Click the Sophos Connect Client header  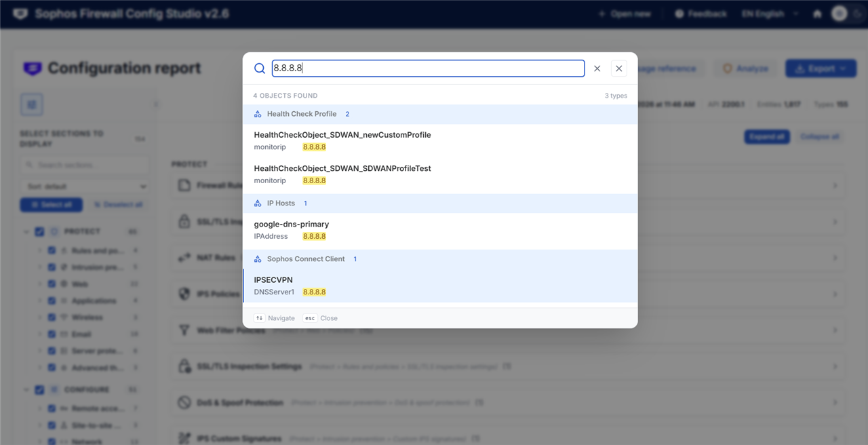click(x=440, y=259)
